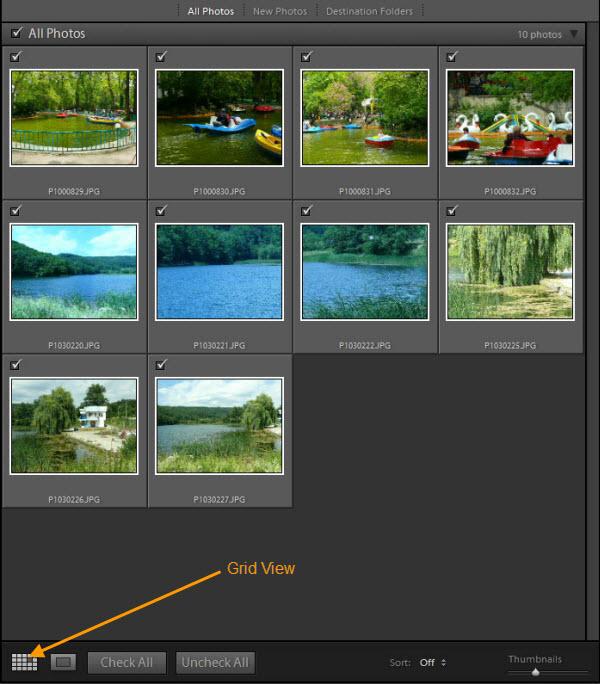Uncheck photo P1000832.JPG checkbox
The height and width of the screenshot is (684, 600).
pos(452,57)
